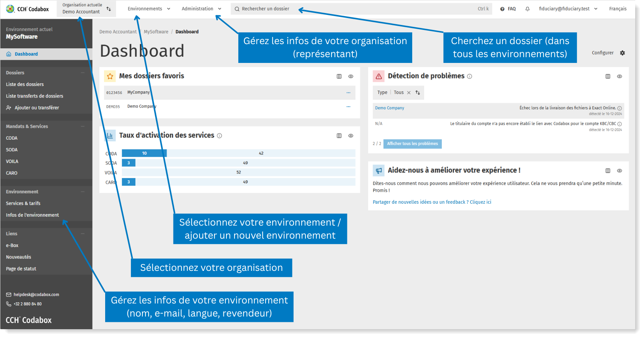Open SODA in the sidebar

pos(12,150)
